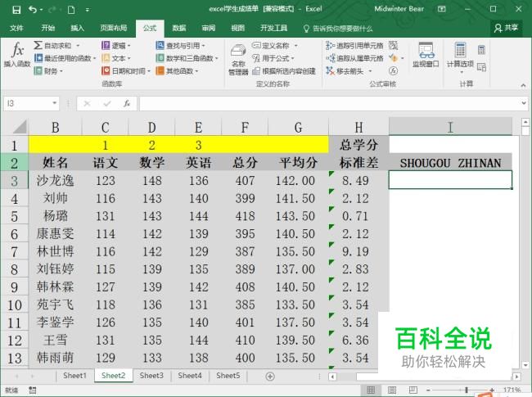The width and height of the screenshot is (532, 397).
Task: Switch to Page Break Preview icon
Action: point(413,390)
